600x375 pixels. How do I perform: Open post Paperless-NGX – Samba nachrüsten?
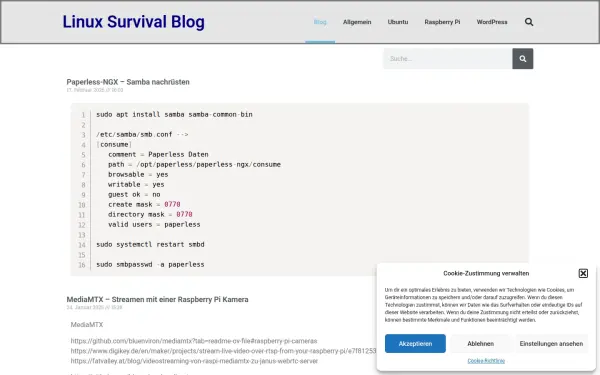pos(128,82)
